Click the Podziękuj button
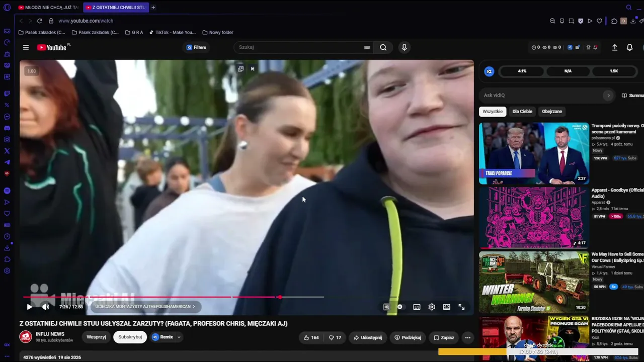This screenshot has width=644, height=362. point(408,337)
